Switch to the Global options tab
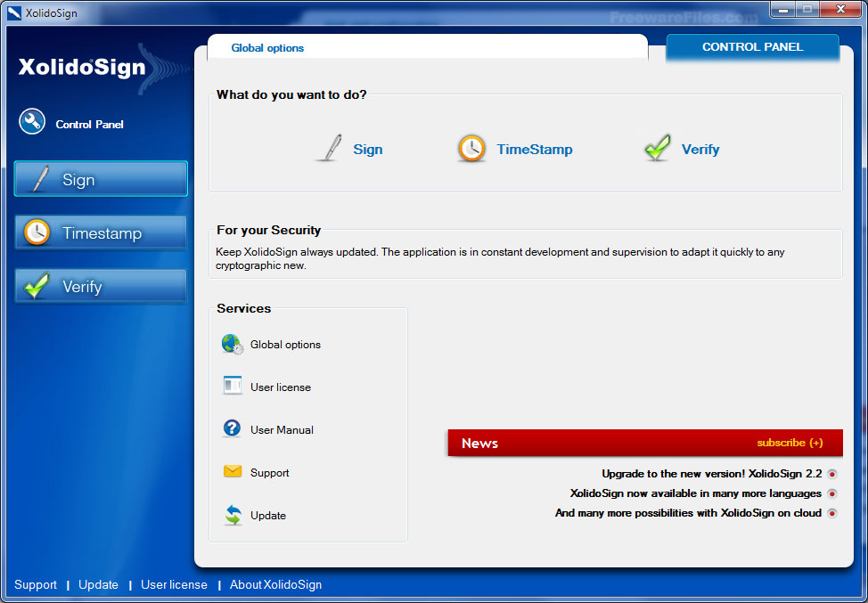The image size is (868, 603). pos(267,47)
